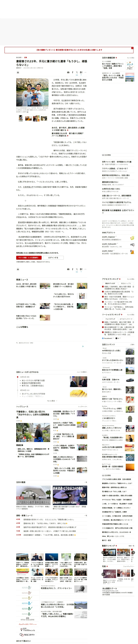
Task: Play the 防災 エア遊具 video
Action: tap(34, 495)
